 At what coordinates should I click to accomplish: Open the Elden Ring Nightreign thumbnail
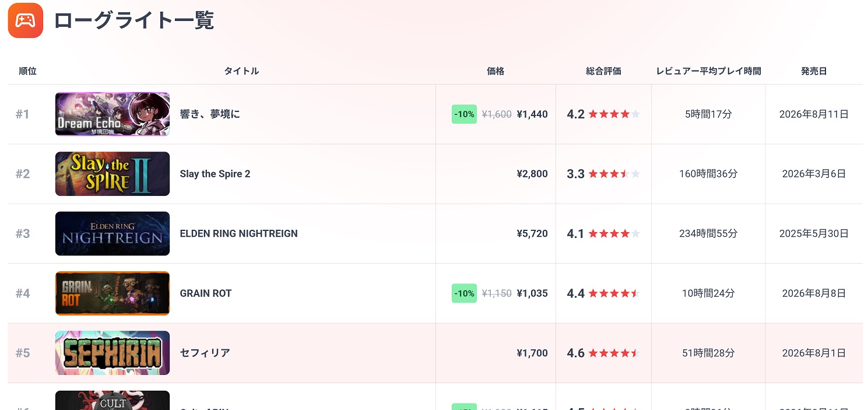113,233
